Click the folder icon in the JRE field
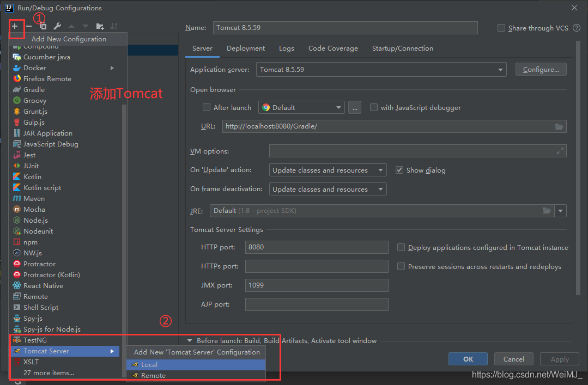The image size is (588, 385). click(547, 211)
